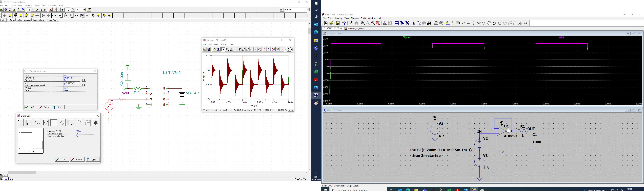Click the red X delete icon in TINA
This screenshot has height=191, width=644.
pos(50,10)
